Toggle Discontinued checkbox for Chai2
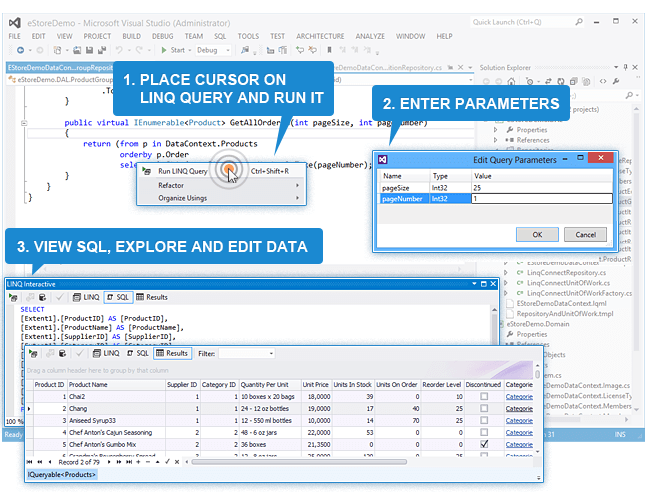The width and height of the screenshot is (648, 502). pyautogui.click(x=483, y=397)
